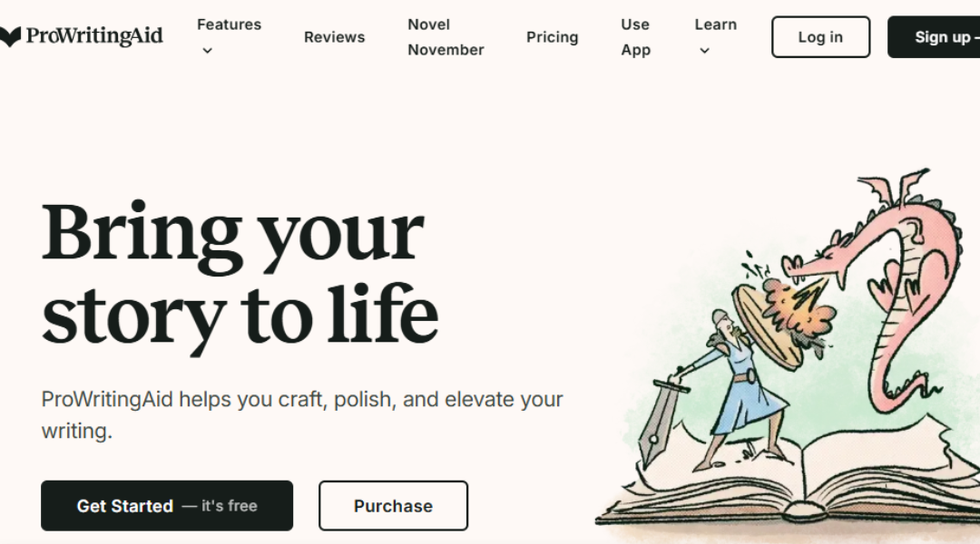The image size is (980, 544).
Task: Click the Sign up button
Action: click(934, 37)
